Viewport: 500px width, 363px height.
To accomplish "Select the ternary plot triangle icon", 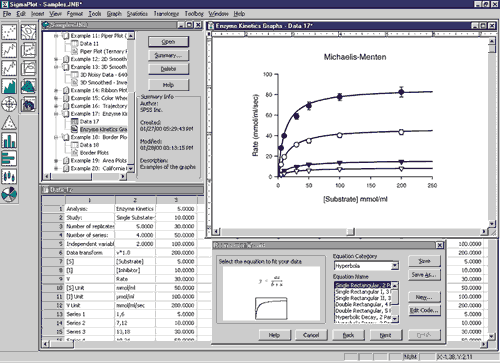I will (9, 122).
